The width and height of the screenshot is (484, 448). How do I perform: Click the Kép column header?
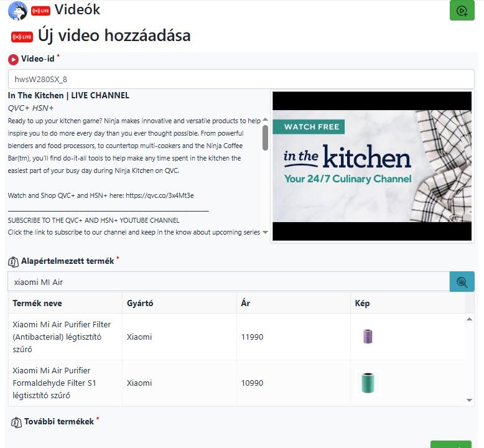pos(407,303)
